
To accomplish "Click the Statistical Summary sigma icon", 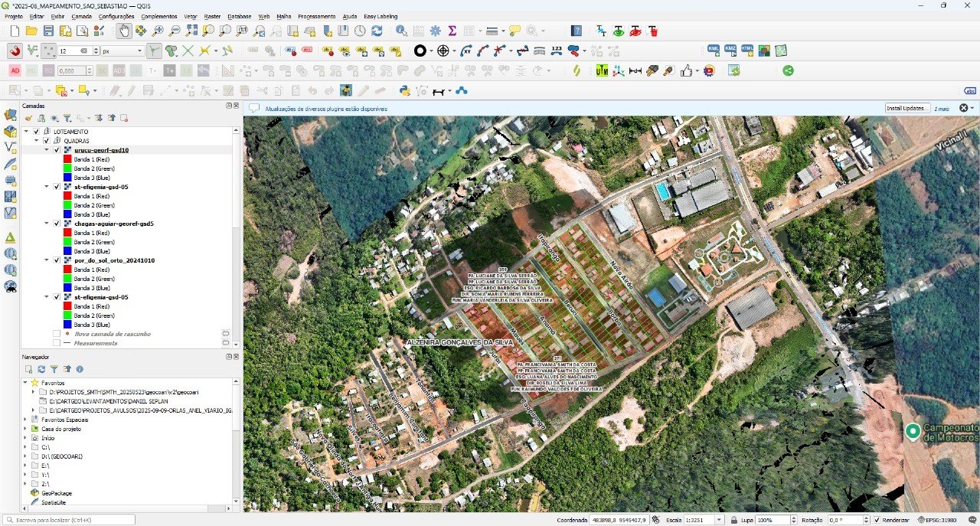I will (452, 31).
